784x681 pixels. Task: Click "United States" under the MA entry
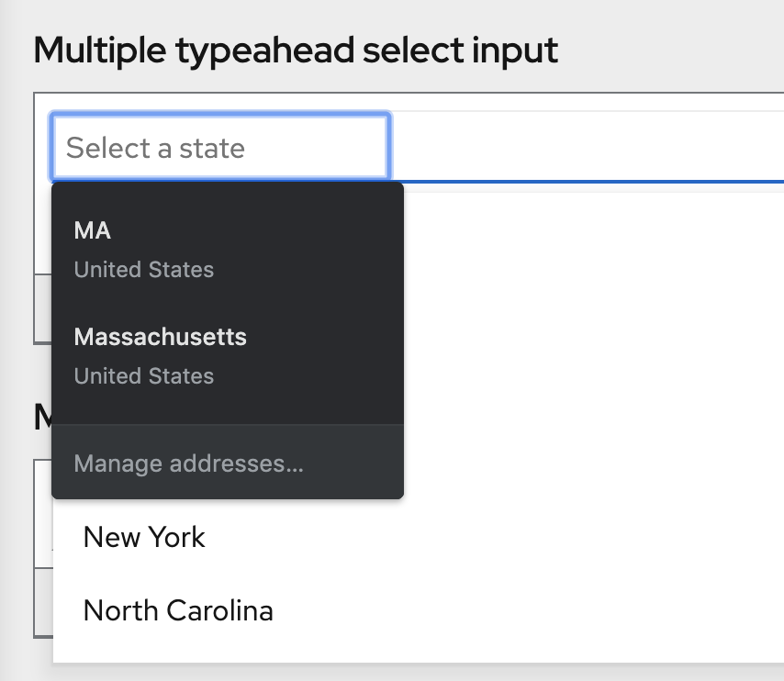tap(144, 270)
